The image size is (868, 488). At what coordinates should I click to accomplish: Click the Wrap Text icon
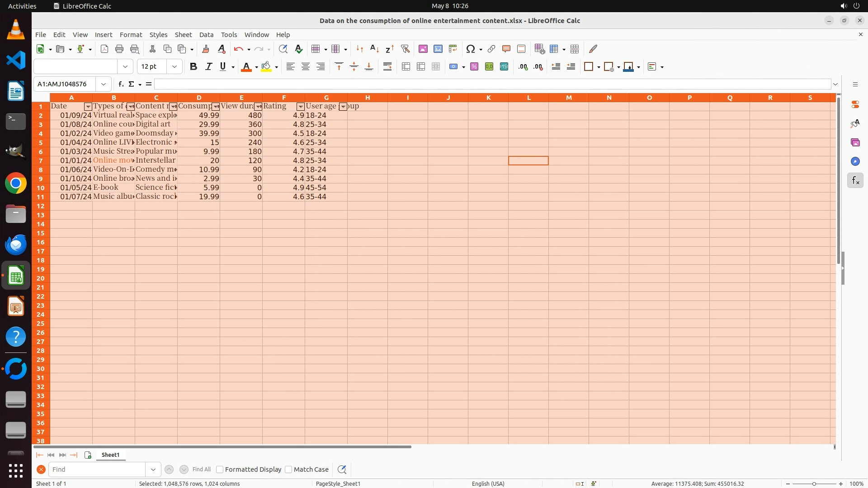tap(387, 67)
